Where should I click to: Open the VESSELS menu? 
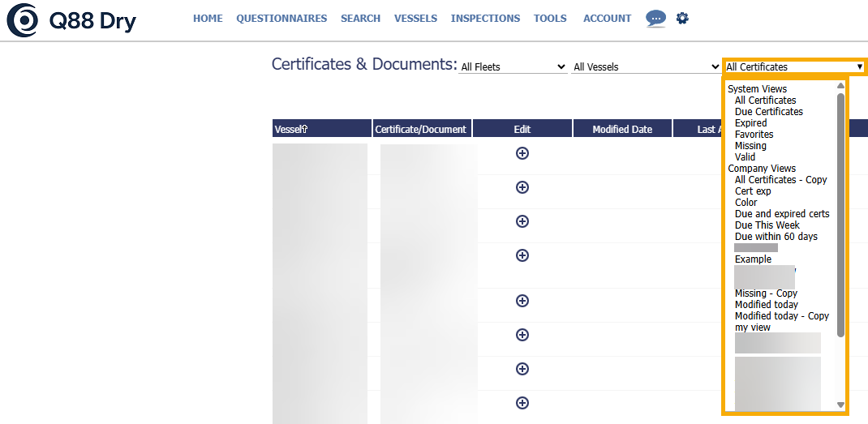(415, 19)
